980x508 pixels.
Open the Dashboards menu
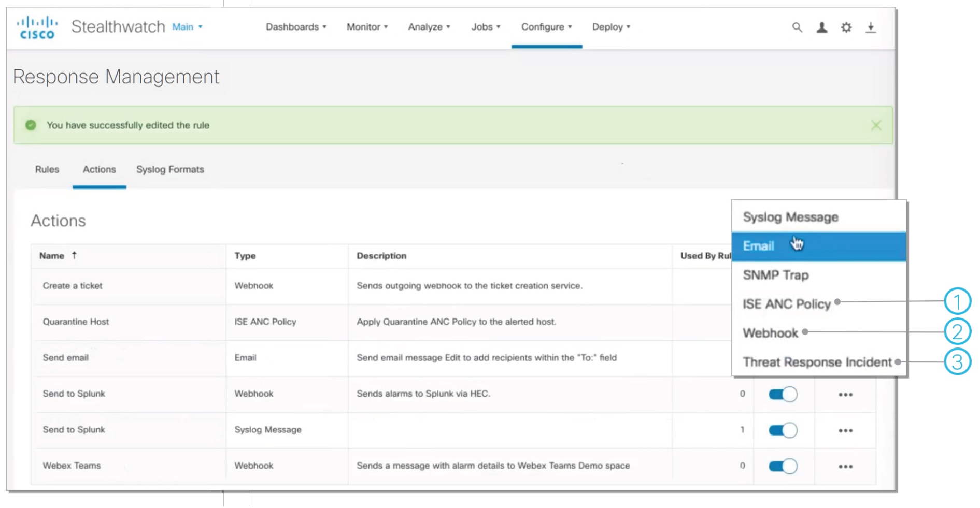tap(296, 27)
